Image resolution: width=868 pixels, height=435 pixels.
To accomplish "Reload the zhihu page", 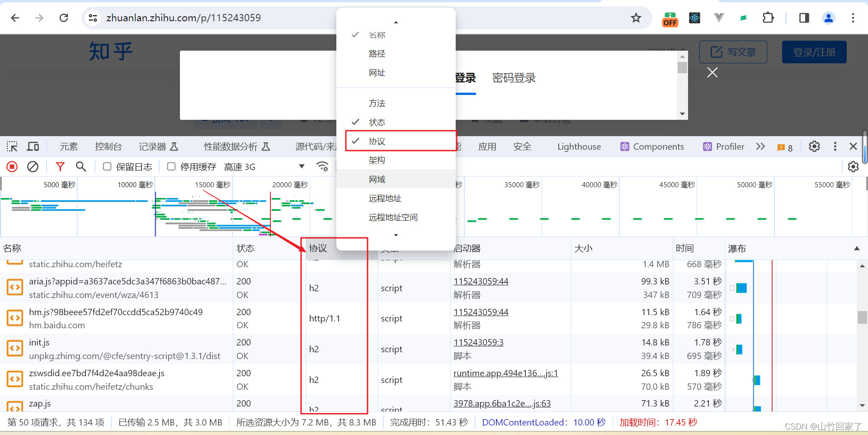I will [x=64, y=18].
